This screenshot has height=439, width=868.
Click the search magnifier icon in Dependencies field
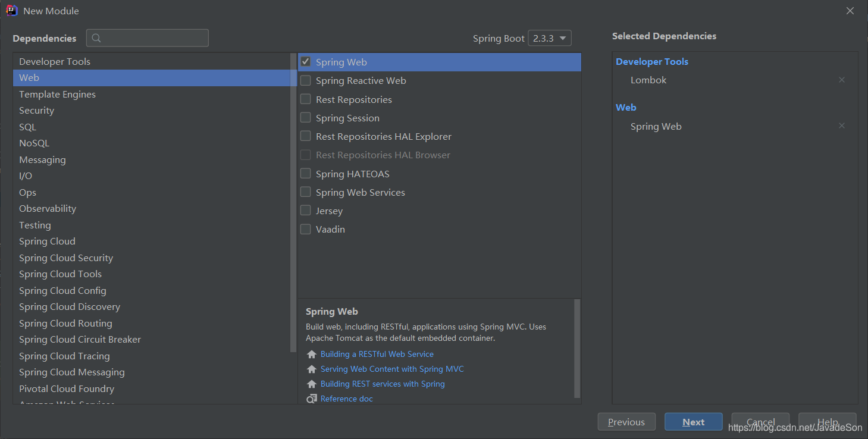(x=96, y=38)
